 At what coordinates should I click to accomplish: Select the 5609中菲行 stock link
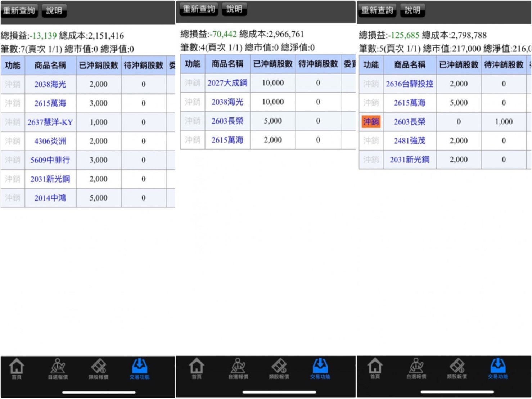point(50,160)
